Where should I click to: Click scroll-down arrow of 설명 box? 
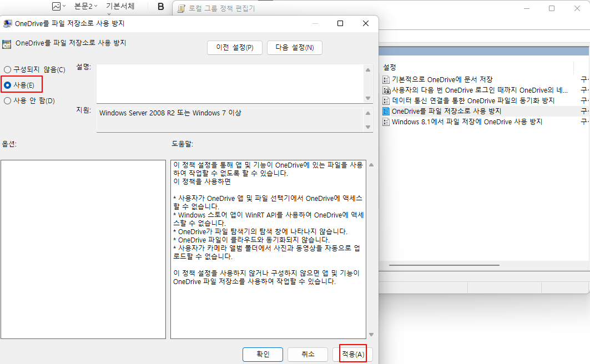[368, 98]
